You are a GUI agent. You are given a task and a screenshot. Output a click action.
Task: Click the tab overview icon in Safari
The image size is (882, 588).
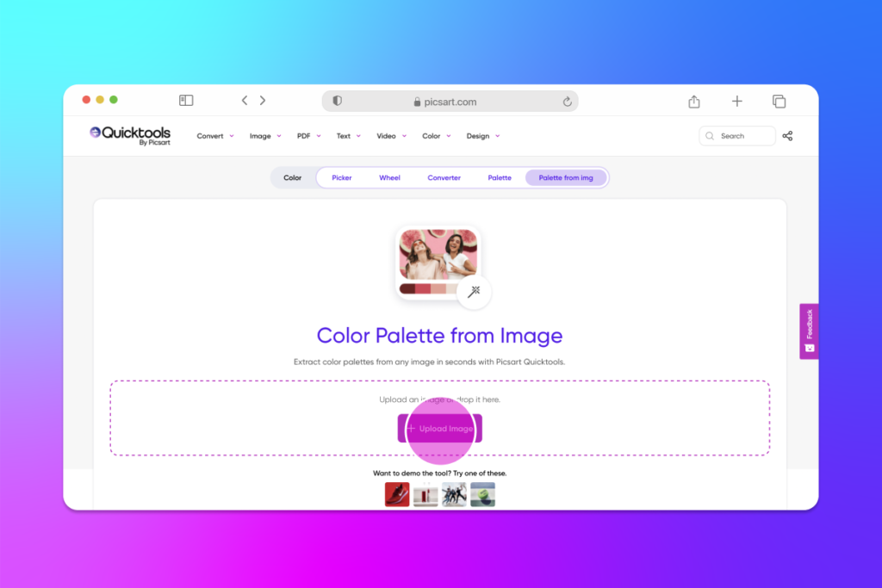tap(779, 101)
